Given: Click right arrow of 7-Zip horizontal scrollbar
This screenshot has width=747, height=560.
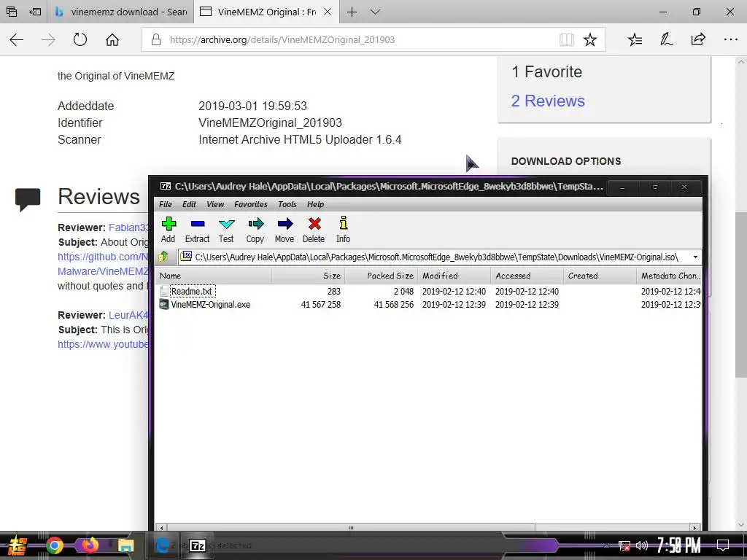Looking at the screenshot, I should [x=695, y=528].
